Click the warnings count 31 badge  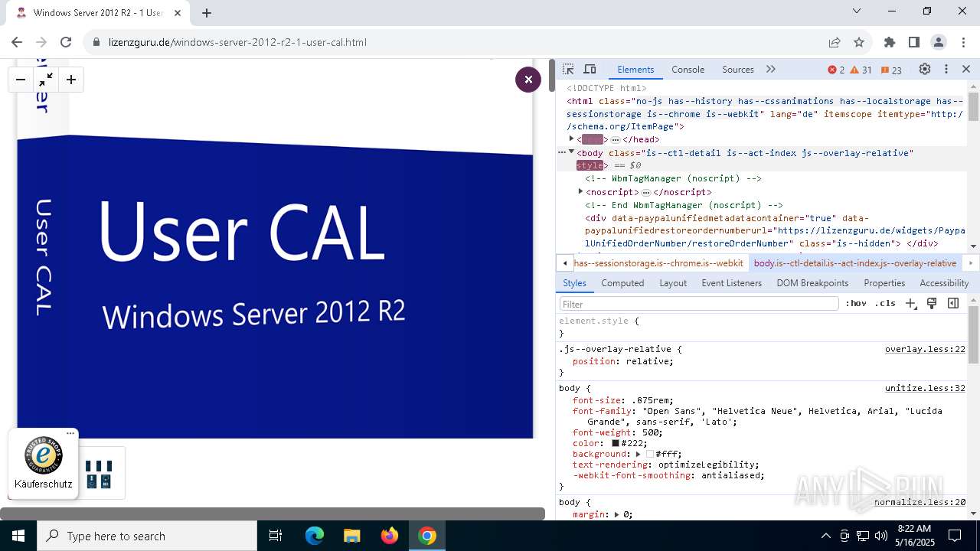pyautogui.click(x=861, y=70)
